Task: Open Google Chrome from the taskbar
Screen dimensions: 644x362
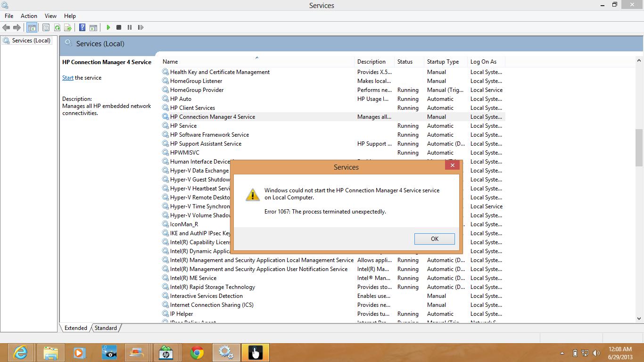Action: coord(197,352)
